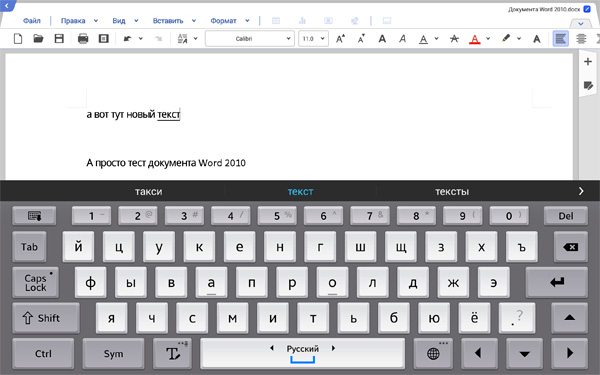
Task: Open the Формат menu
Action: pyautogui.click(x=223, y=21)
